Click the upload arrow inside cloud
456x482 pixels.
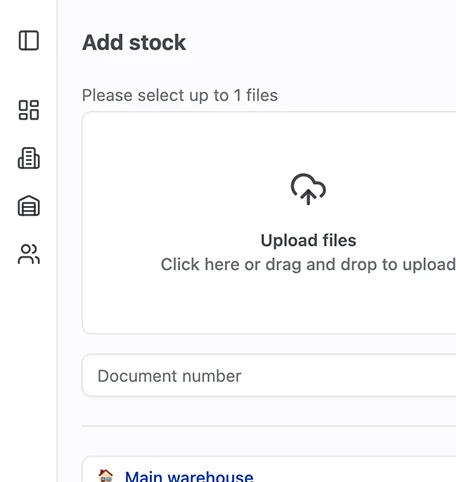(x=308, y=197)
